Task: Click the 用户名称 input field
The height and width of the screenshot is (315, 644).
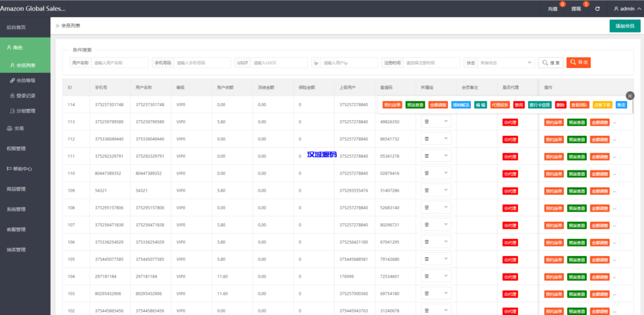Action: 119,63
